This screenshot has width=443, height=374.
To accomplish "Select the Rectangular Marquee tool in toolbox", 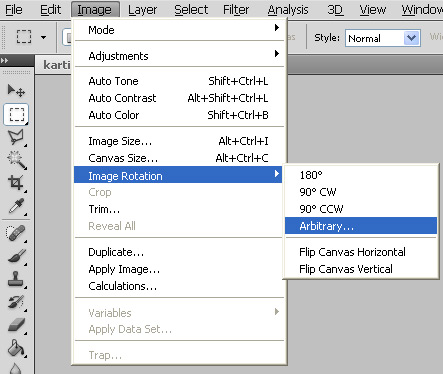I will tap(16, 114).
